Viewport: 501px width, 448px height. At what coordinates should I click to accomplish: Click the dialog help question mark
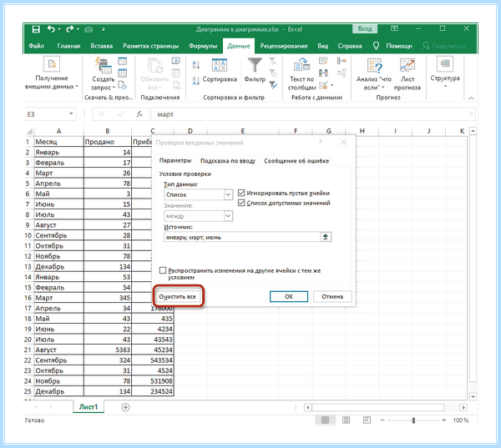click(x=320, y=143)
